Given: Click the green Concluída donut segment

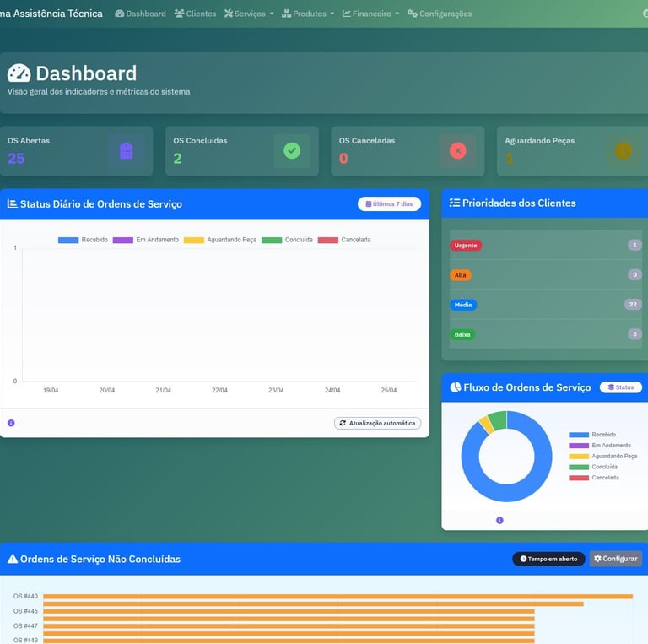Looking at the screenshot, I should [498, 420].
